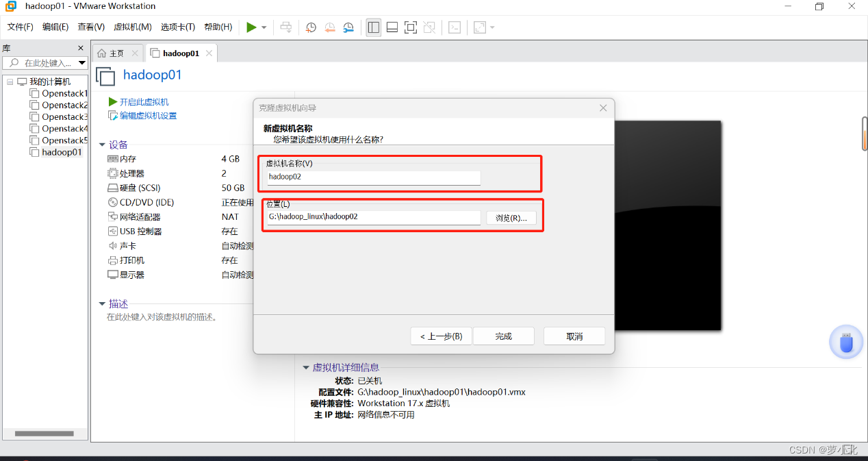Viewport: 868px width, 461px height.
Task: Click the green power-on play toolbar icon
Action: pos(251,27)
